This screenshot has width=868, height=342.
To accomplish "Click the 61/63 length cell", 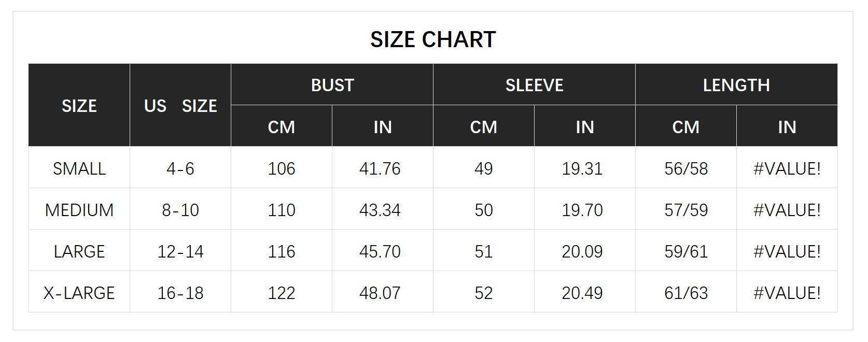I will tap(685, 293).
